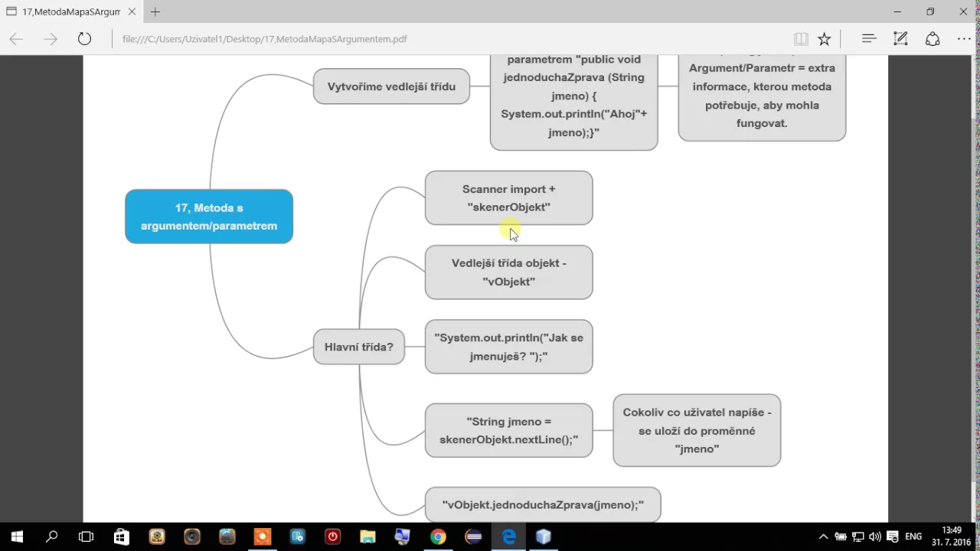This screenshot has width=980, height=551.
Task: Open red power-button app on taskbar
Action: click(332, 536)
